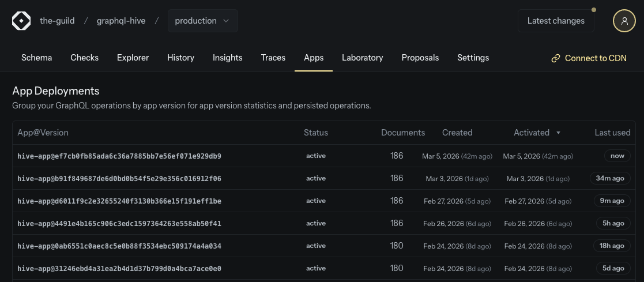Open the Proposals tab
Screen dimensions: 644x282
click(x=420, y=58)
